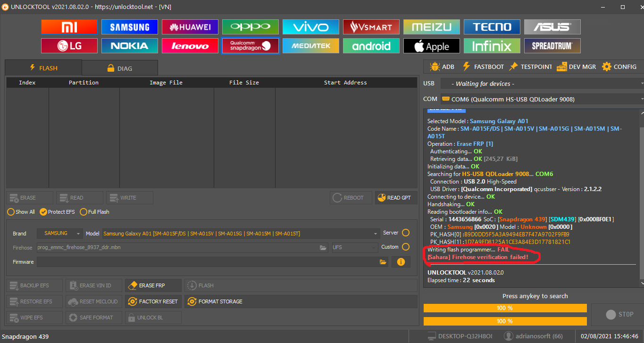Viewport: 644px width, 343px height.
Task: Click the lower 100% progress bar
Action: pyautogui.click(x=505, y=321)
